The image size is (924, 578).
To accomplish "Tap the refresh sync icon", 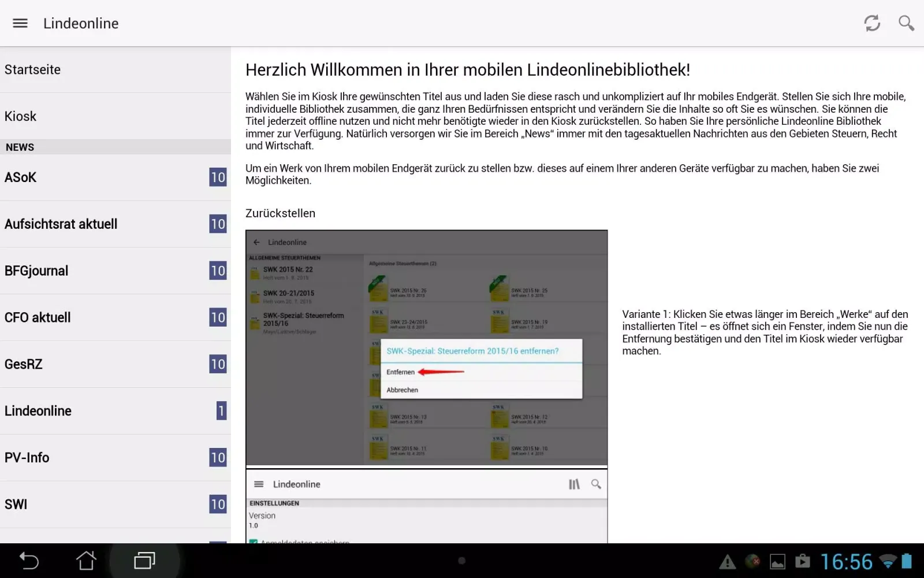I will click(x=872, y=23).
